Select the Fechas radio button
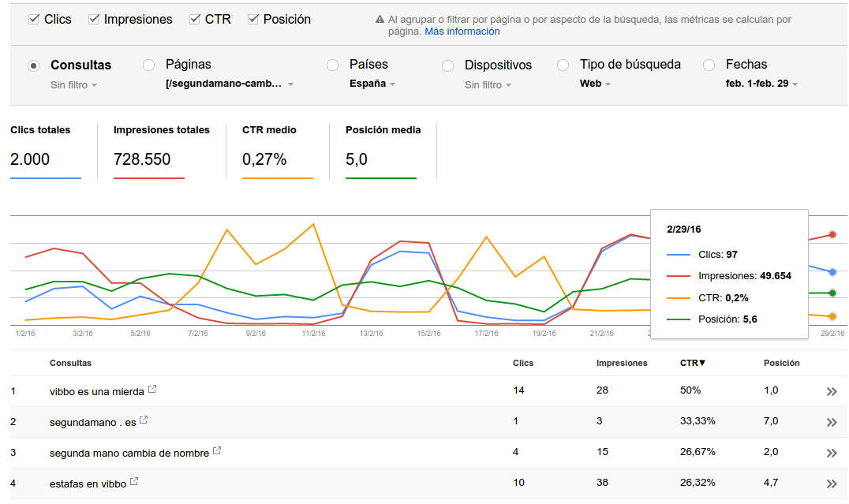The width and height of the screenshot is (849, 504). tap(709, 65)
